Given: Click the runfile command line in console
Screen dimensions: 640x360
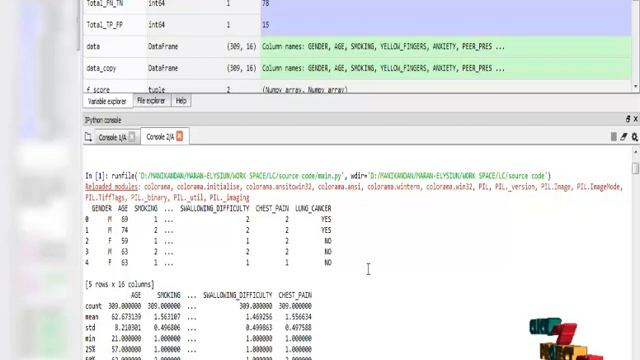Looking at the screenshot, I should [318, 176].
